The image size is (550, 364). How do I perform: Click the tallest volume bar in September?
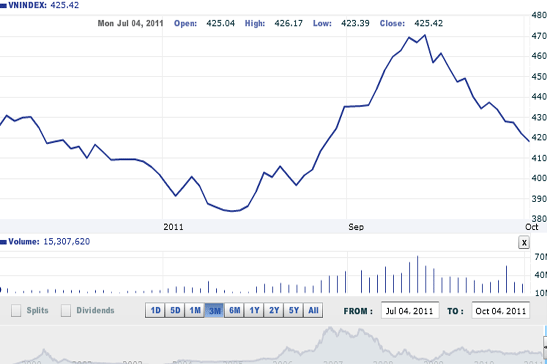pos(417,275)
